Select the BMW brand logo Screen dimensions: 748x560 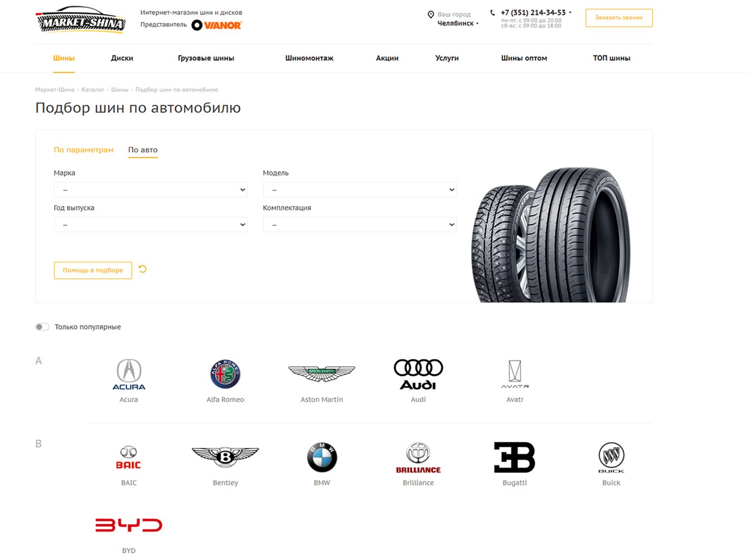[322, 457]
